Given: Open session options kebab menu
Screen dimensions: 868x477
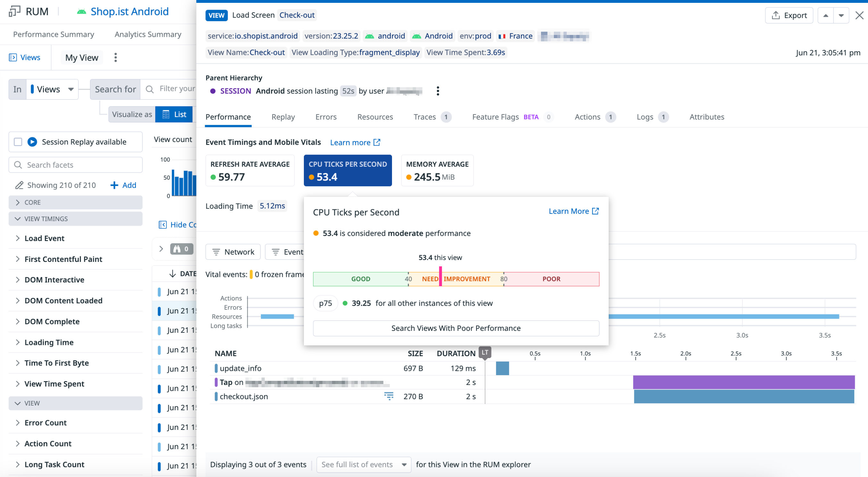Looking at the screenshot, I should [x=438, y=91].
